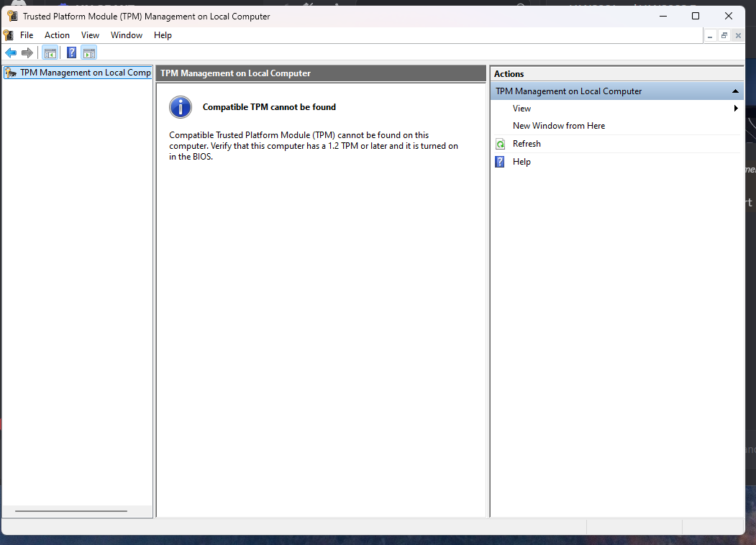Click the center pane header TPM Management on Local Computer
The image size is (756, 545).
[321, 73]
